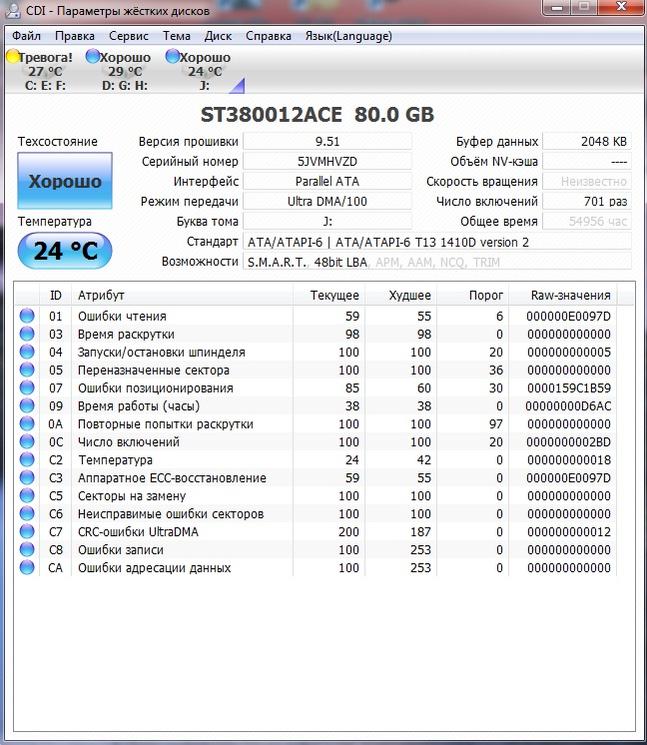Click status orb of attribute 09 row
This screenshot has height=745, width=647.
coord(27,406)
